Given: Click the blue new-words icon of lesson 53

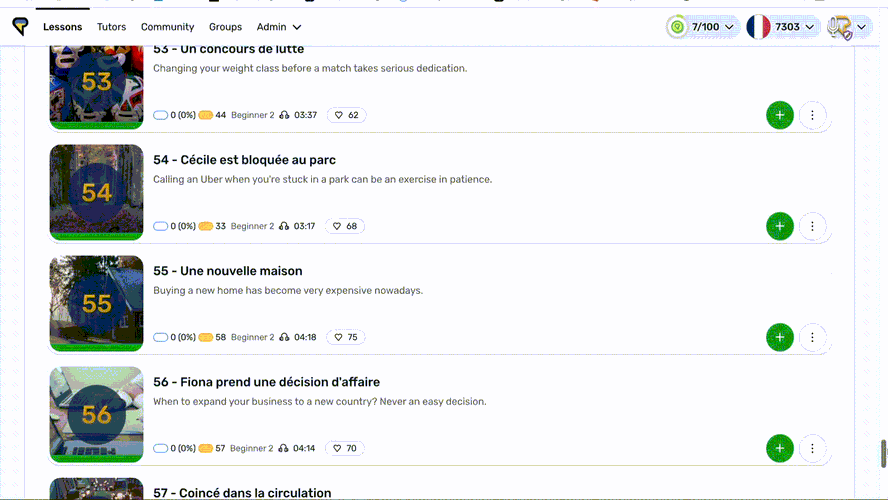Looking at the screenshot, I should [160, 115].
